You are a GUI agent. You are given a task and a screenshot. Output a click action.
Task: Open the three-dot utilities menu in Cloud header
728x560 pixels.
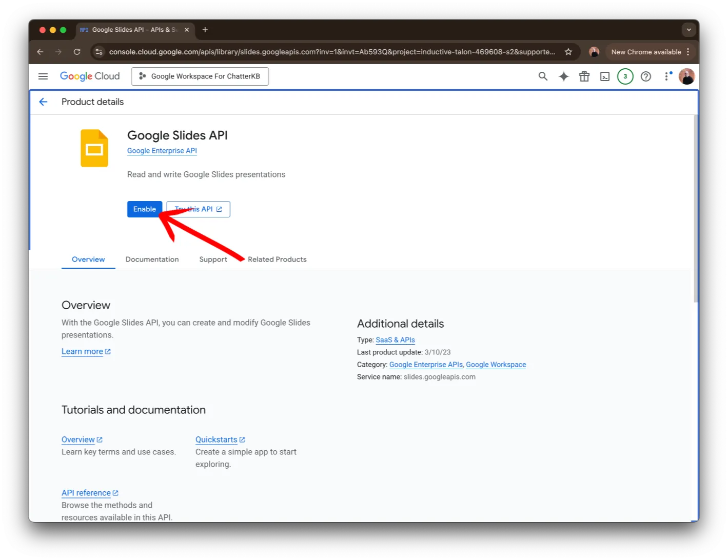pos(666,76)
